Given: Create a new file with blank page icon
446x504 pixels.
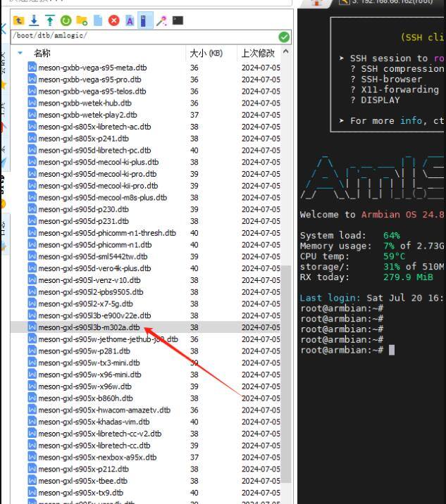Looking at the screenshot, I should pos(98,21).
